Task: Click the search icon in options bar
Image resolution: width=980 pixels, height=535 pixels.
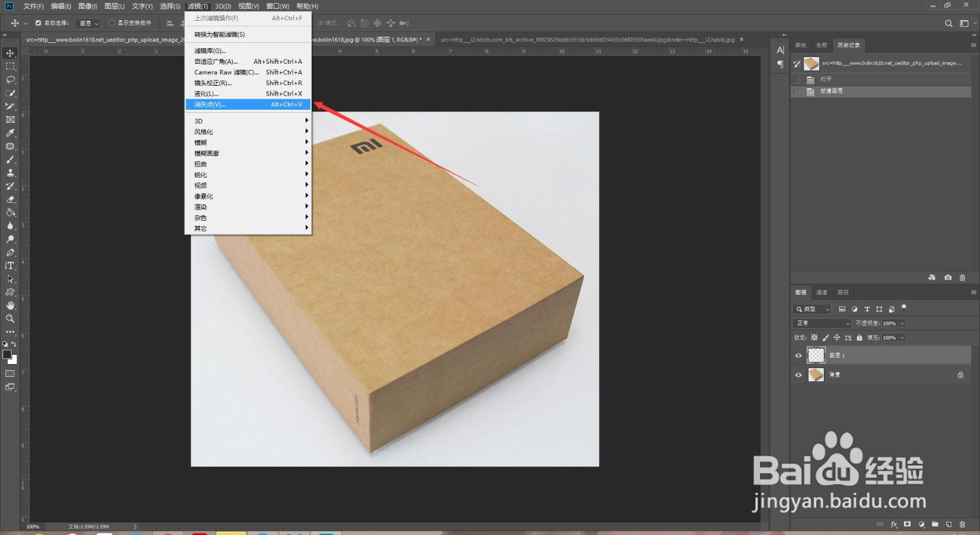Action: tap(948, 23)
